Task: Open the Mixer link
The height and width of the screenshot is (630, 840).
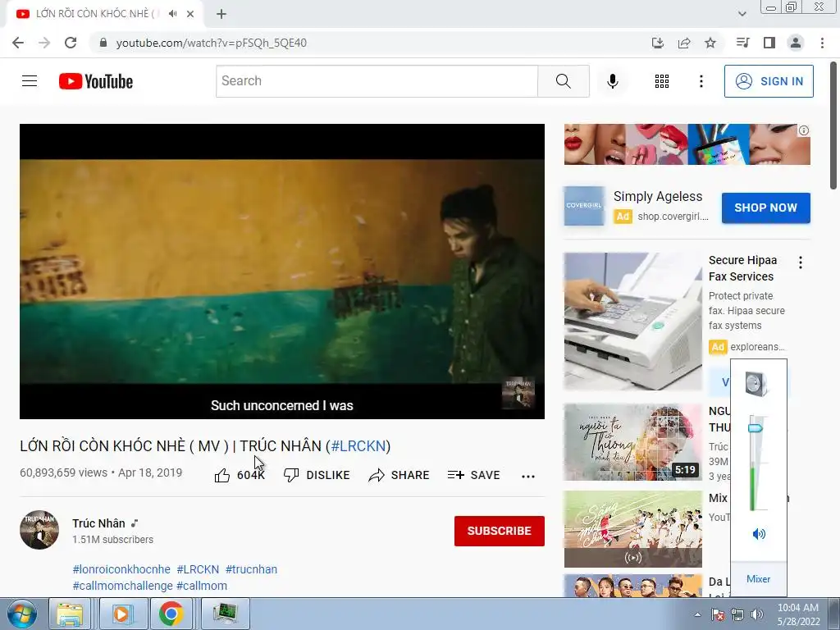Action: (758, 579)
